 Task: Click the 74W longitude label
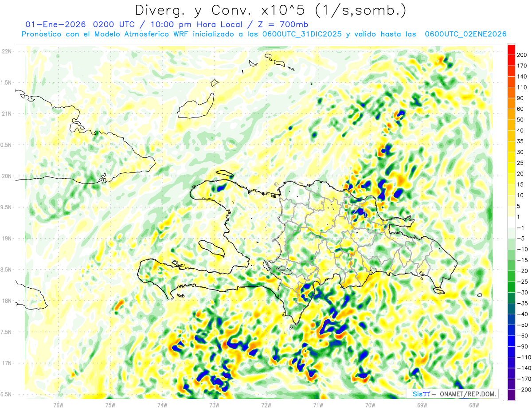pos(162,405)
